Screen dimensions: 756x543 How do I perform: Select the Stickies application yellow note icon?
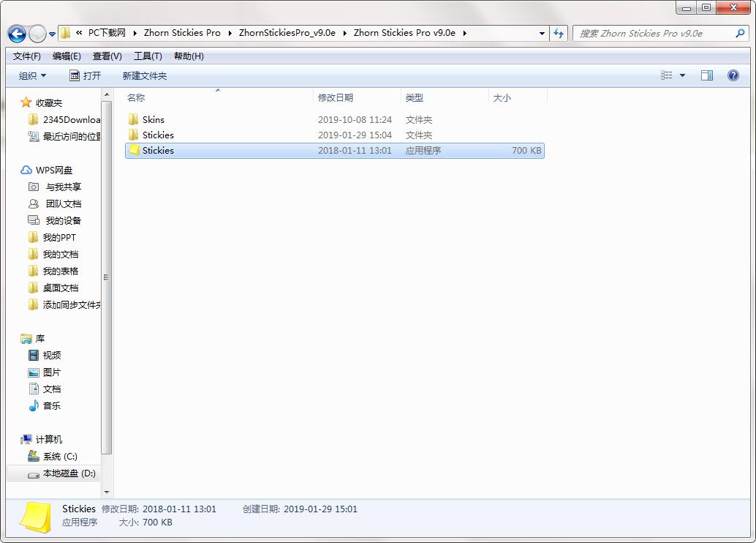point(134,150)
